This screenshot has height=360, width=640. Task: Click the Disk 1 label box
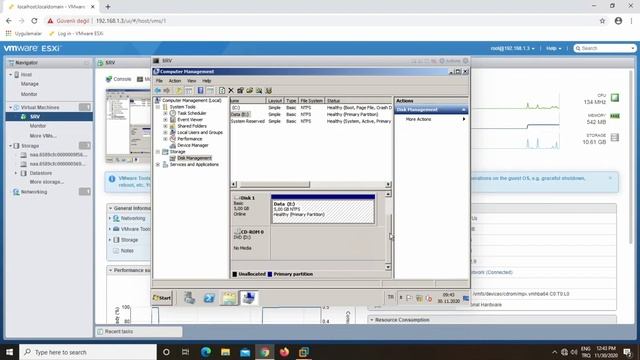[251, 209]
